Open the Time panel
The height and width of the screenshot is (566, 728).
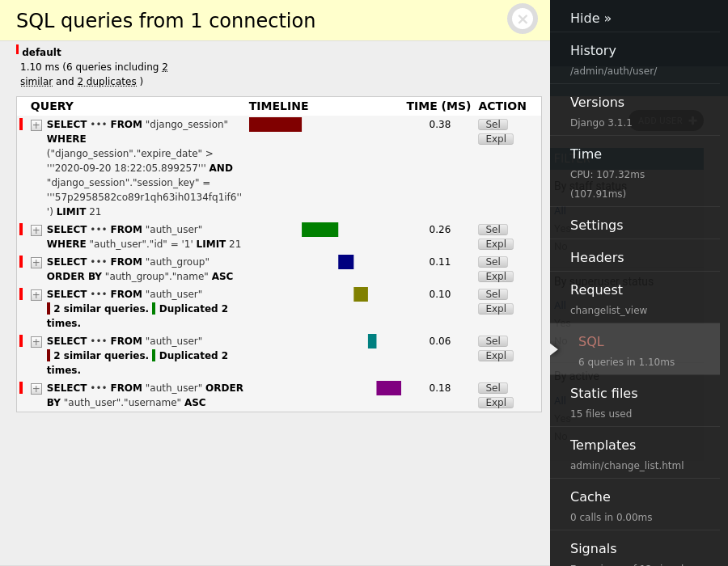(x=586, y=154)
